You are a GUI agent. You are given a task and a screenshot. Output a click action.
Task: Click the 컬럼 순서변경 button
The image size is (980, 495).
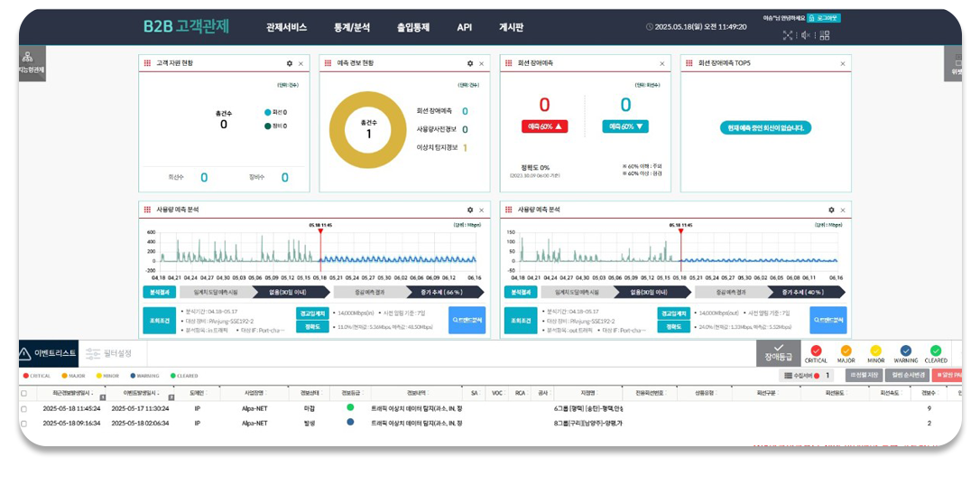click(907, 376)
